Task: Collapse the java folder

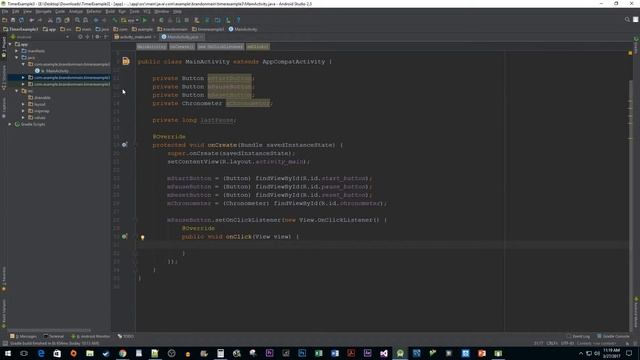Action: pos(17,58)
